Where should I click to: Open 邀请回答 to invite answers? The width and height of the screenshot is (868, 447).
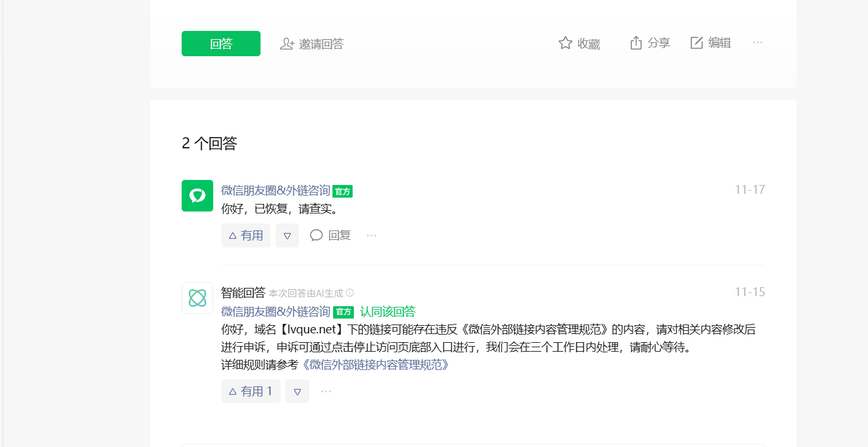(x=312, y=44)
